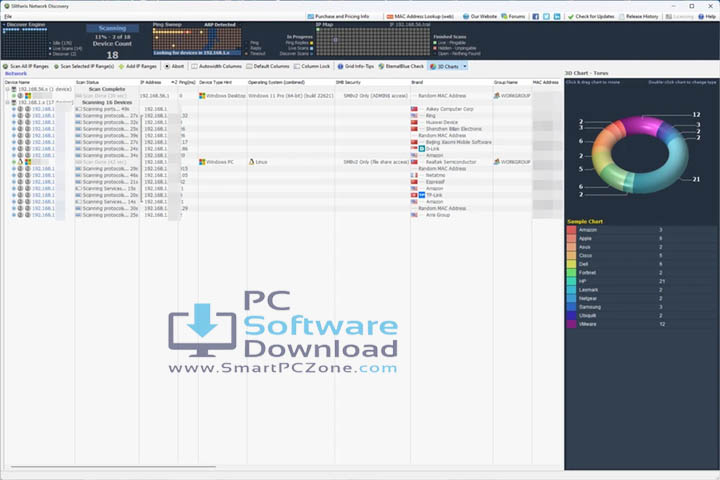Select the '192.168.1.x (17 devices)' tree label
This screenshot has width=720, height=480.
[x=45, y=102]
